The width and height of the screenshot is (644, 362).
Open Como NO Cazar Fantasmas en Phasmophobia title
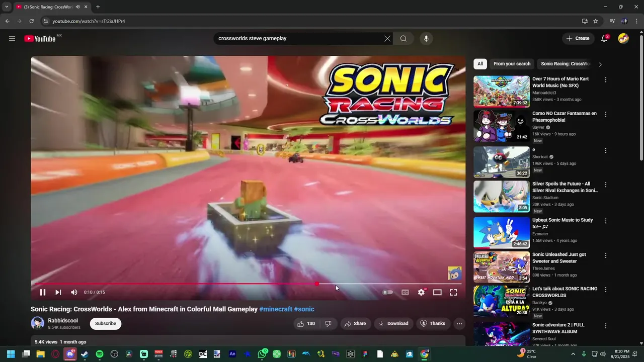[565, 117]
